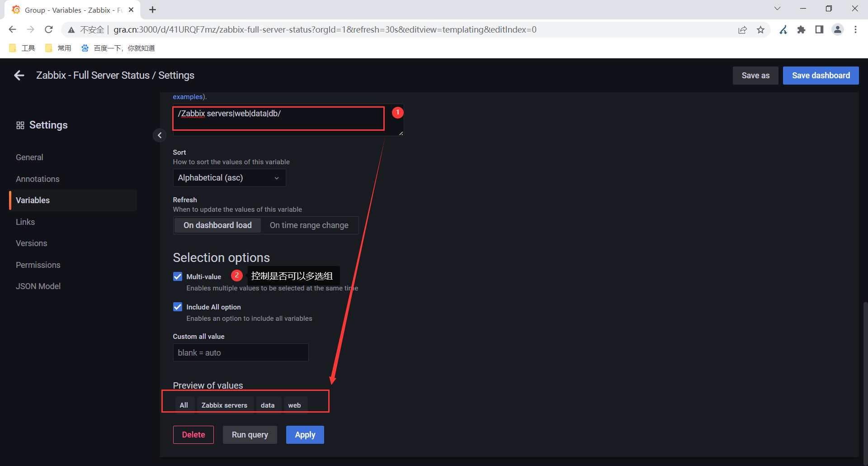Click the browser Back arrow
The image size is (868, 466).
click(x=13, y=29)
